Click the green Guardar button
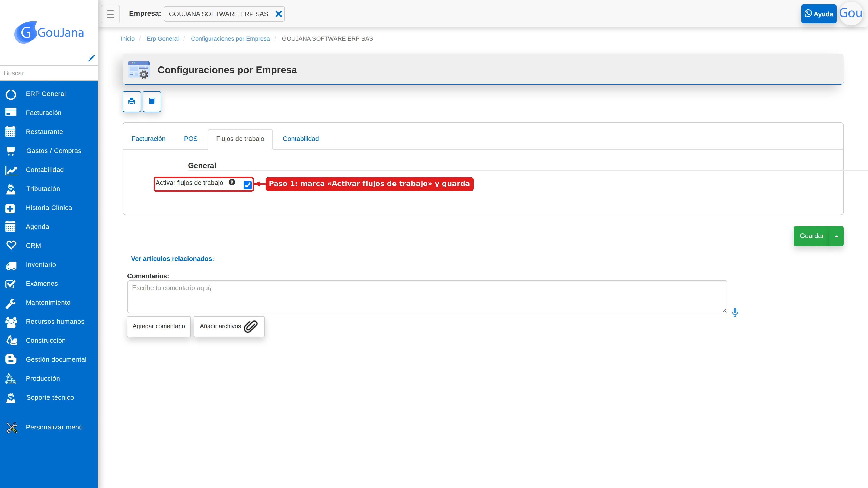Screen dimensions: 868x488 (x=811, y=236)
